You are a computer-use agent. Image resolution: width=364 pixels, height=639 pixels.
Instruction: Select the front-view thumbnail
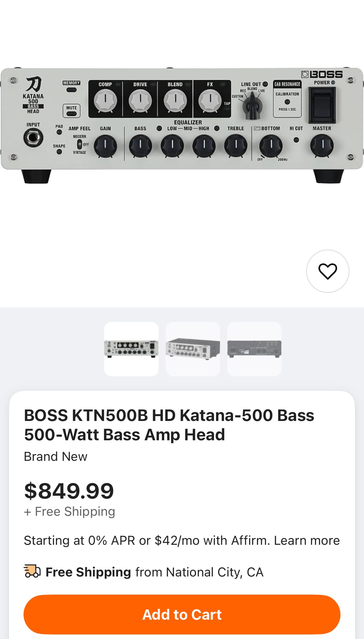click(131, 349)
